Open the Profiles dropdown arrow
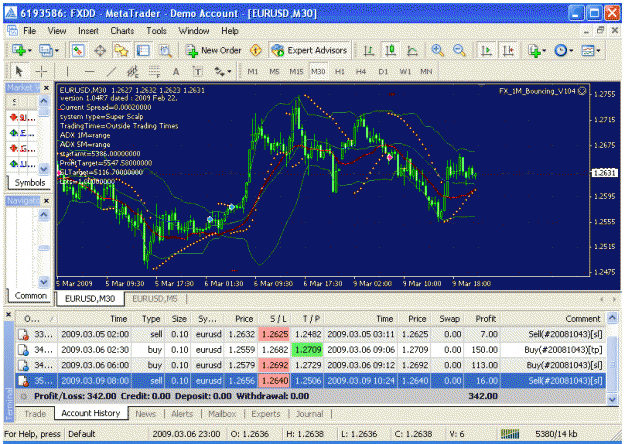Screen dimensions: 625x444 (x=57, y=51)
